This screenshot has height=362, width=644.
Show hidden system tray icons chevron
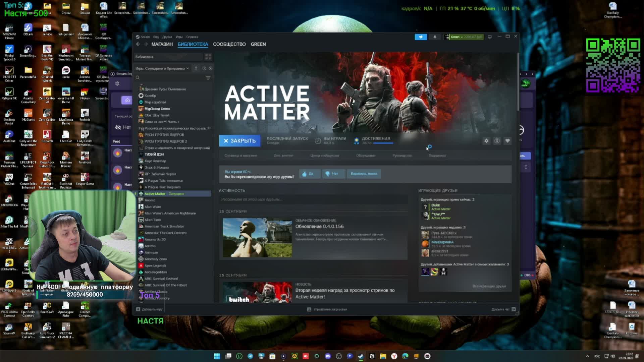pos(587,356)
